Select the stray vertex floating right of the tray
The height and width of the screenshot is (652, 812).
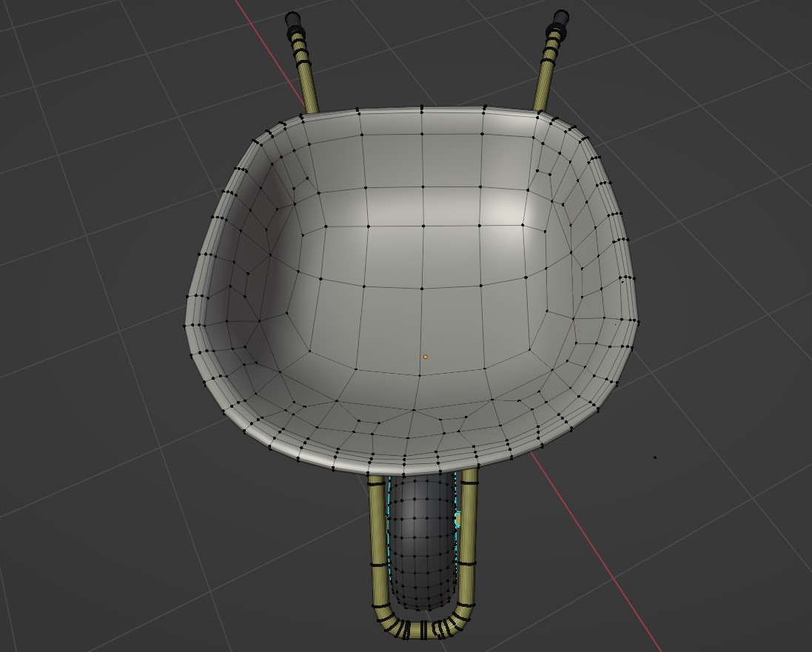point(655,457)
